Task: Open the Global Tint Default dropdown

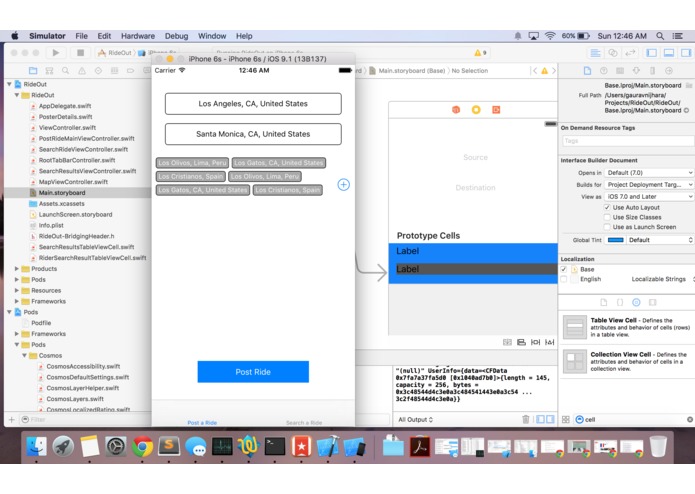Action: (660, 240)
